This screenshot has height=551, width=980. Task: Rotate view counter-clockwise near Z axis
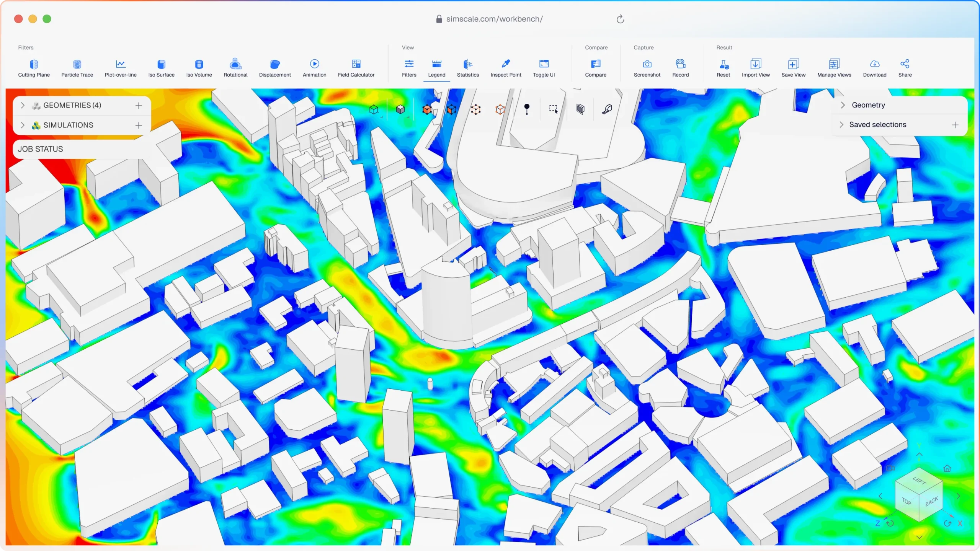click(x=890, y=523)
